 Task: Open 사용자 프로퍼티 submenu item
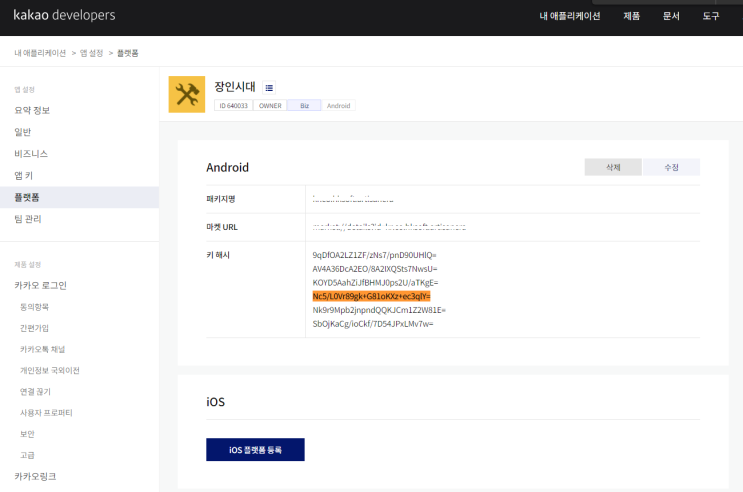[46, 413]
